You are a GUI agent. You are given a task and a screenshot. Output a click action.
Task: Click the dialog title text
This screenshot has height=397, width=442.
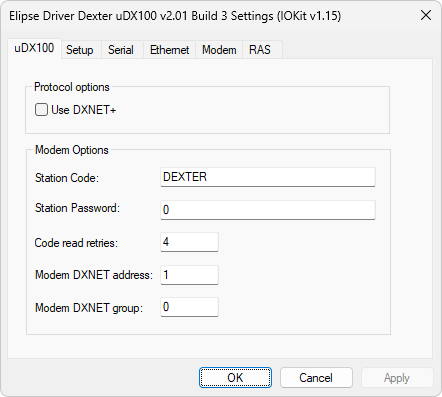coord(175,16)
